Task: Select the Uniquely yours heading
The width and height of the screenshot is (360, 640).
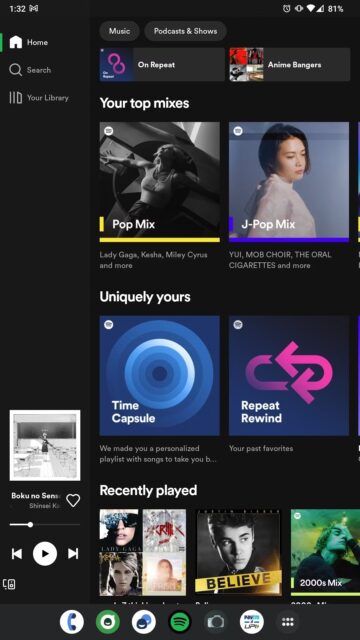Action: (145, 297)
